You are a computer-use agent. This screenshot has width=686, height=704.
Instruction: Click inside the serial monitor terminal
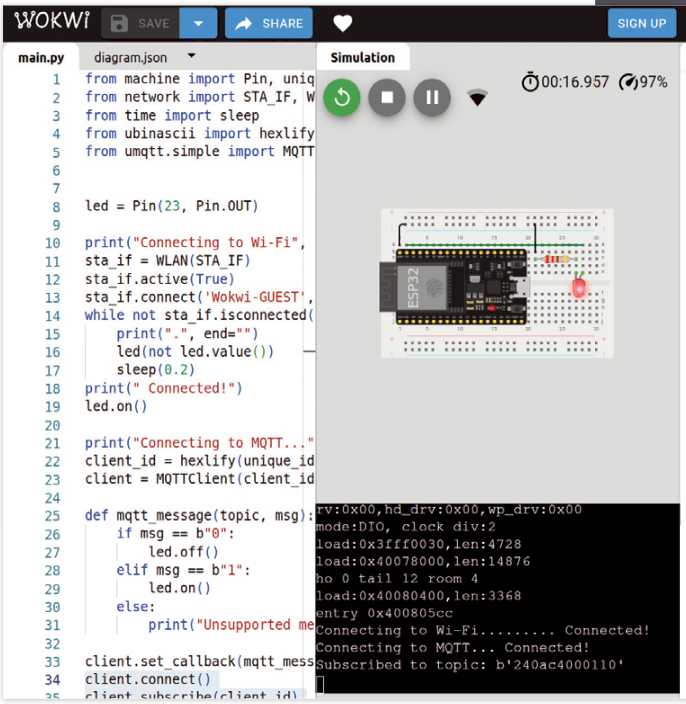tap(498, 600)
